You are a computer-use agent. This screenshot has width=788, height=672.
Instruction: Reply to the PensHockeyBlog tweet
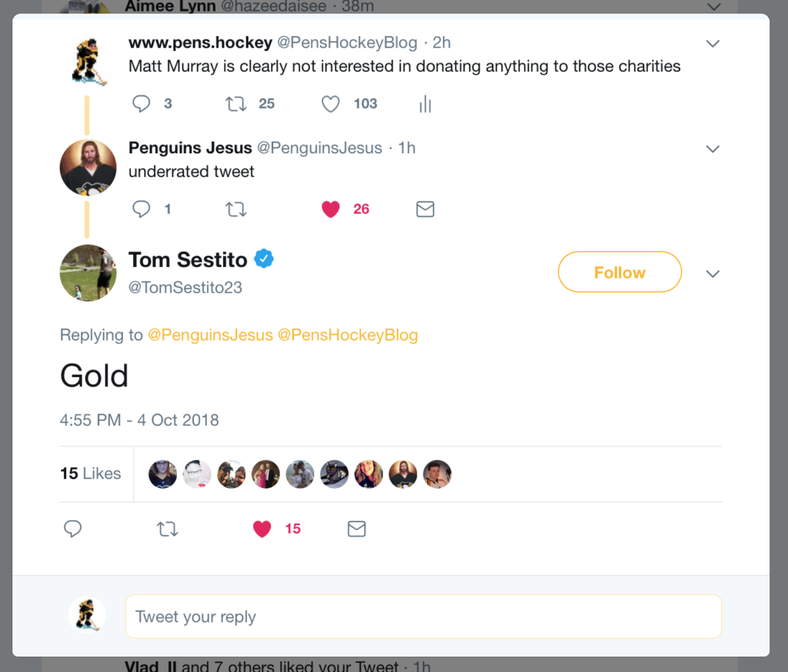(x=142, y=104)
